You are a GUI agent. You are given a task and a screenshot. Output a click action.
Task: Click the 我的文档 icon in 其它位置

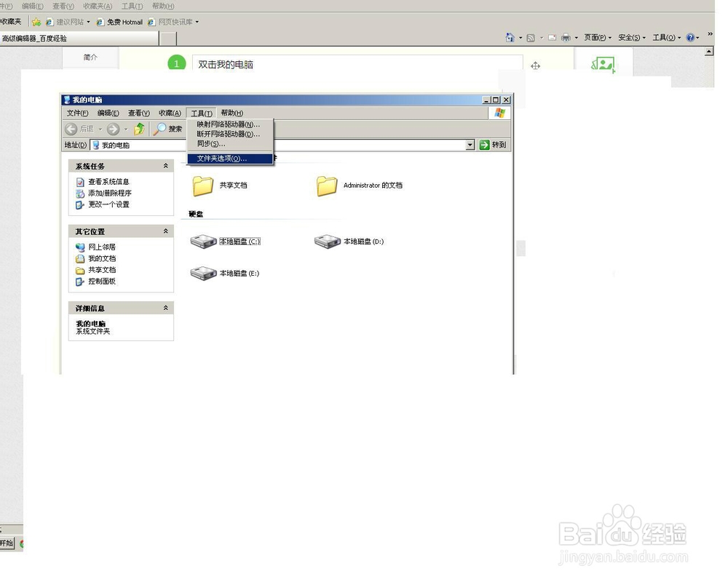pos(80,258)
